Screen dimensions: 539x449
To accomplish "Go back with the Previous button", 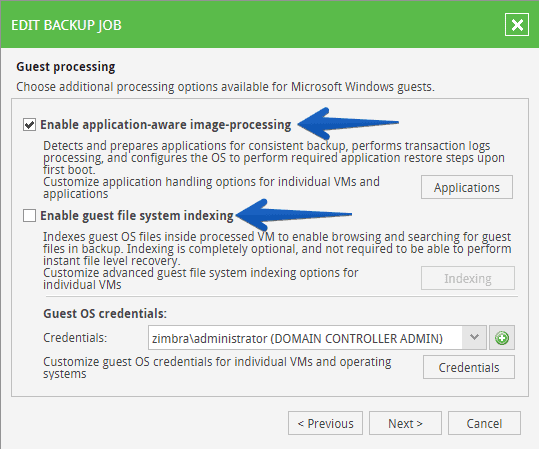I will click(x=325, y=423).
